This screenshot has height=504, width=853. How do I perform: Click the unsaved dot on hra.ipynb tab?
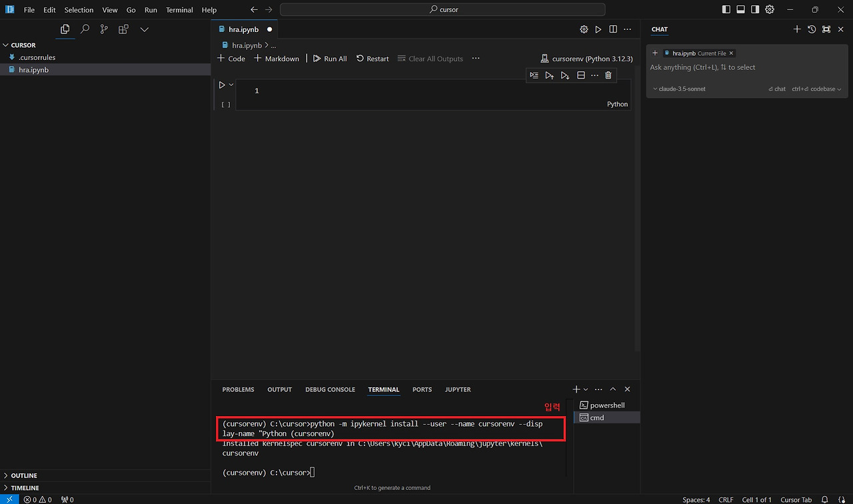(269, 29)
